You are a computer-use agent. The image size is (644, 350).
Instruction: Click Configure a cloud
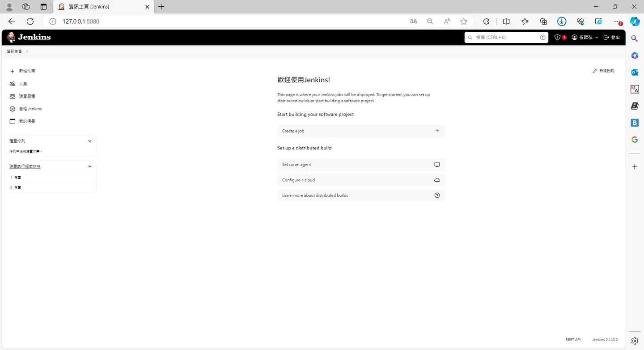(361, 180)
